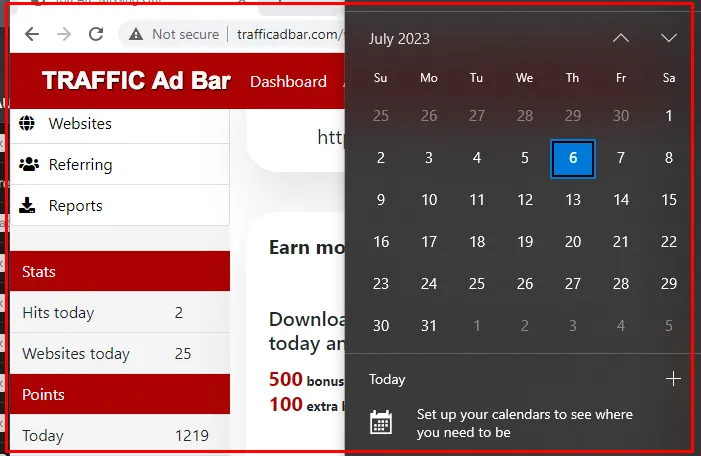Screen dimensions: 701x456
Task: Select July 19 in the calendar
Action: pos(525,242)
